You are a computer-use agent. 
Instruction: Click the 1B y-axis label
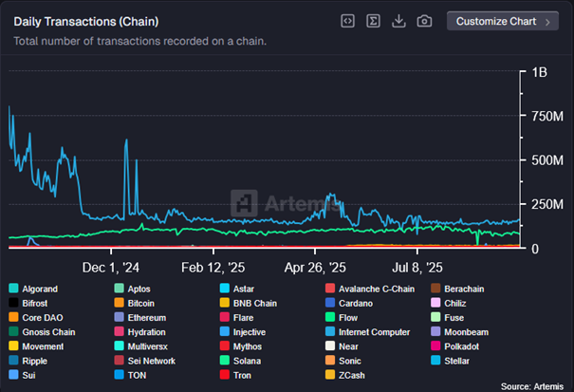pyautogui.click(x=539, y=72)
